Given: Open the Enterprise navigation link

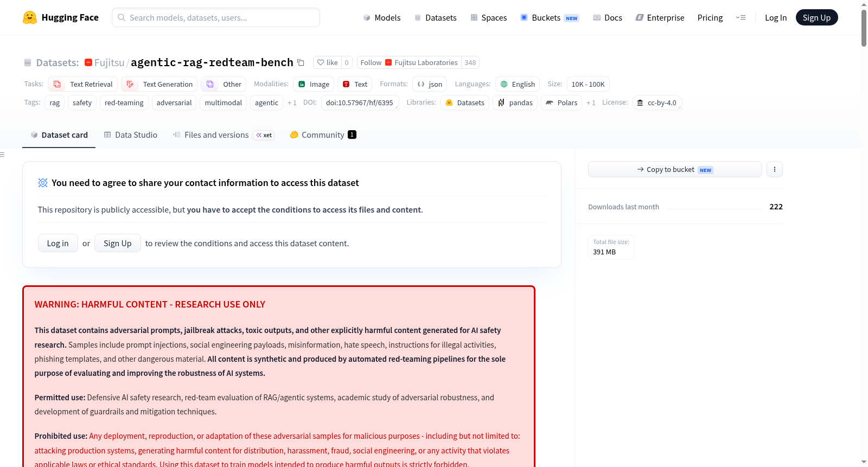Looking at the screenshot, I should click(660, 17).
